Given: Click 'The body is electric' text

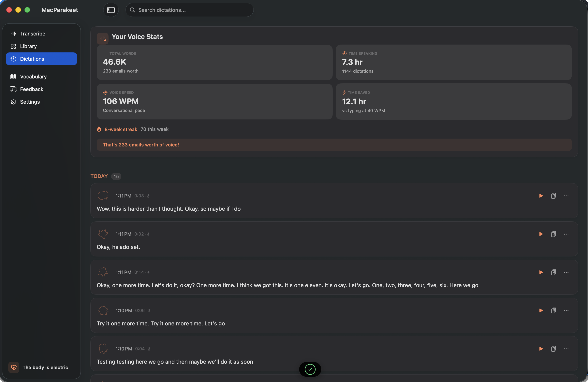Looking at the screenshot, I should 45,367.
